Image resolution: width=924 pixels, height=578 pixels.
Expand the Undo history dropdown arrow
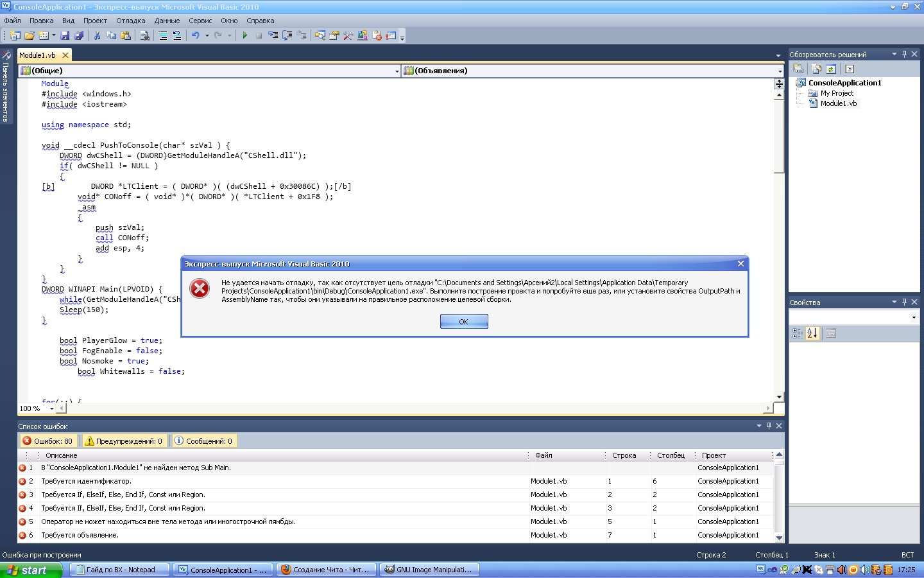207,36
